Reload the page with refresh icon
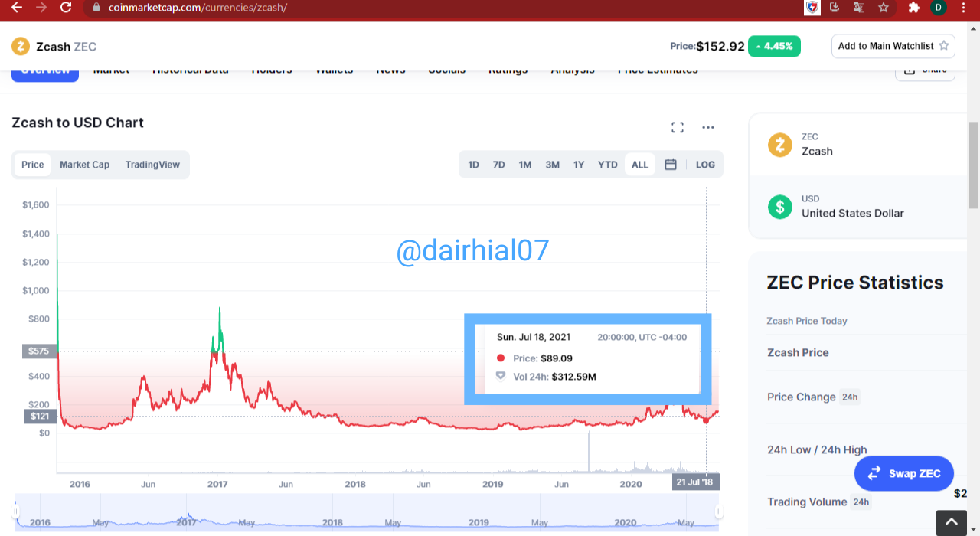Image resolution: width=980 pixels, height=536 pixels. 66,8
